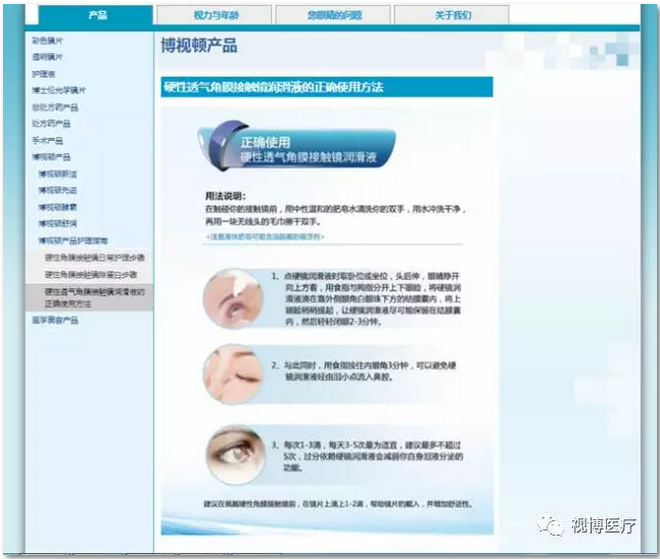Click the closed eye pressing illustration
660x559 pixels.
[x=231, y=371]
